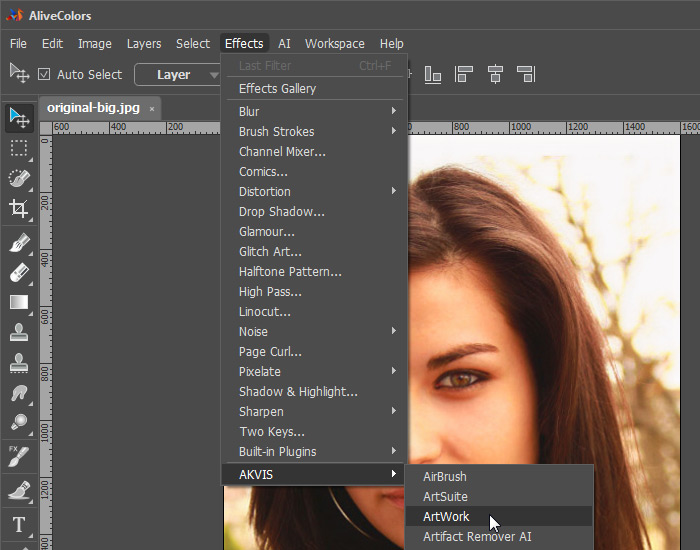Choose Comics... effect
Image resolution: width=700 pixels, height=550 pixels.
(x=315, y=171)
